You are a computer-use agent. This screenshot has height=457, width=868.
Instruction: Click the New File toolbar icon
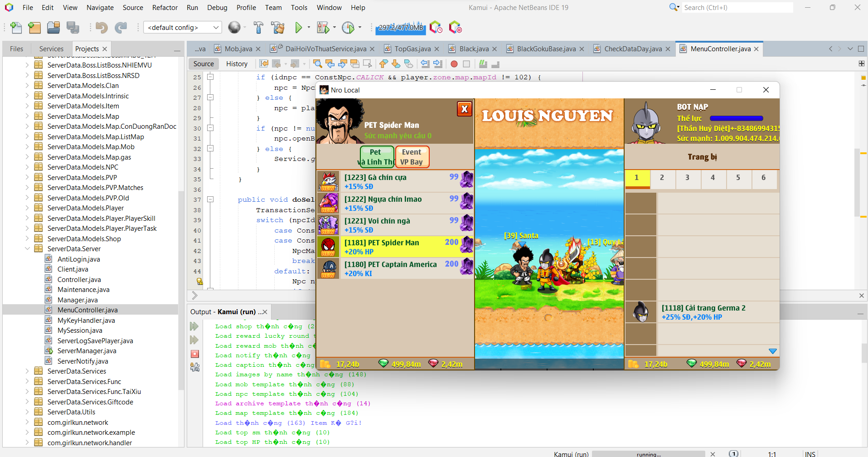point(16,28)
